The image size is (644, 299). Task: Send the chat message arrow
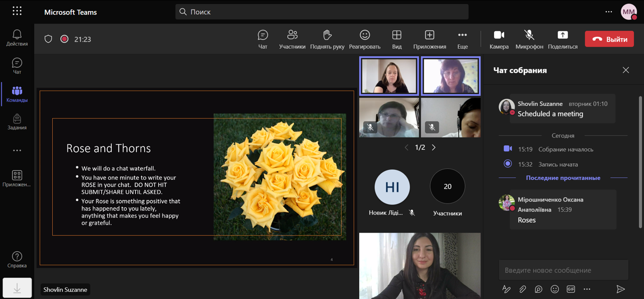tap(621, 289)
